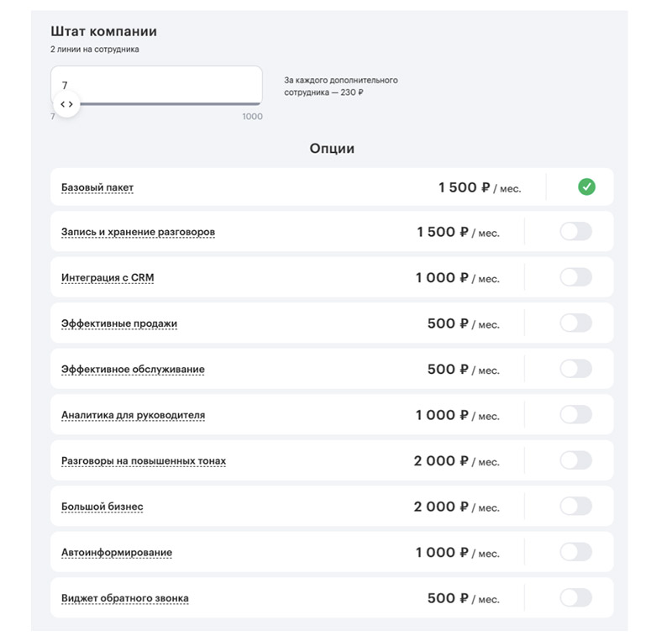Click the Запись и хранение разговоров label

tap(138, 232)
